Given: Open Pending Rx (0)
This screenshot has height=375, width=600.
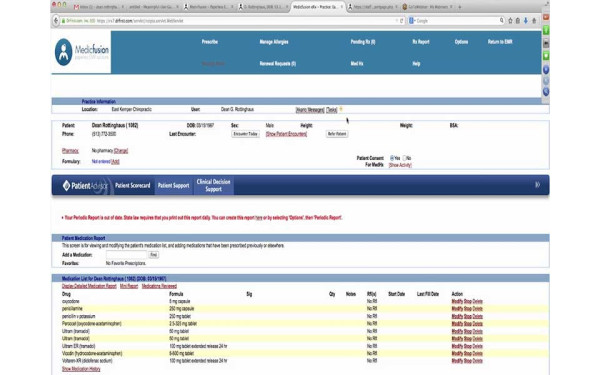Looking at the screenshot, I should (x=363, y=42).
